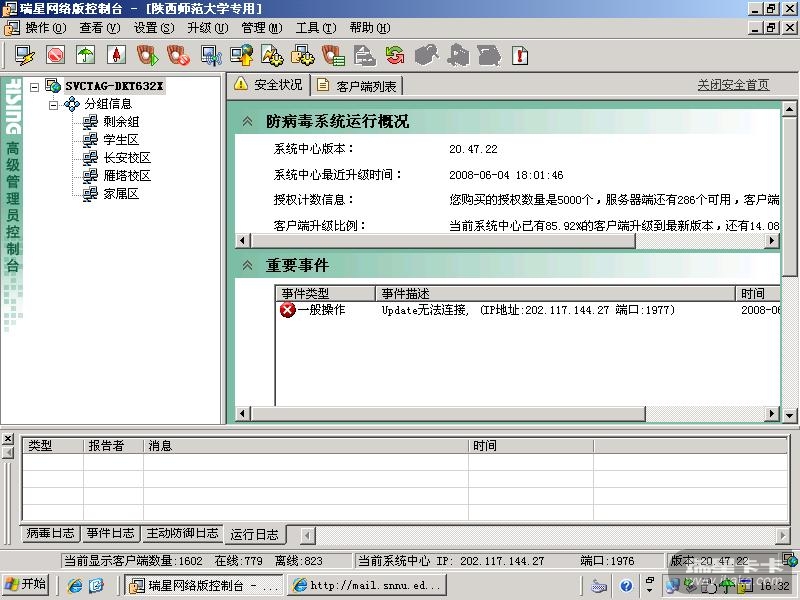The height and width of the screenshot is (600, 800).
Task: Click the lightning document with gear toolbar icon
Action: [272, 55]
